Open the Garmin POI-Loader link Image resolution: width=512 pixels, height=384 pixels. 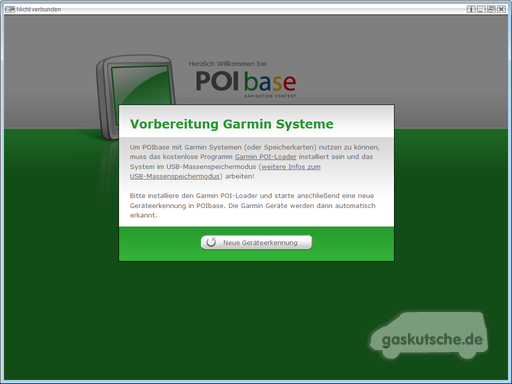[266, 157]
